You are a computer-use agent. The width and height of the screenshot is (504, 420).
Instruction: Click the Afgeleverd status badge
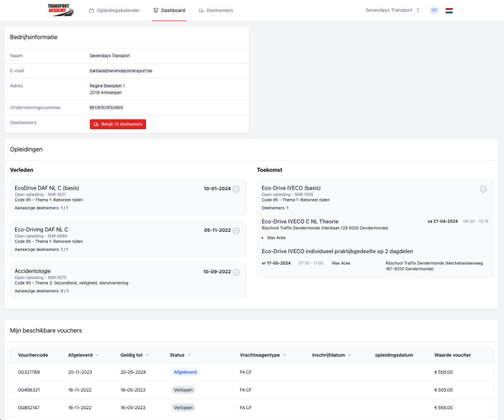click(185, 372)
